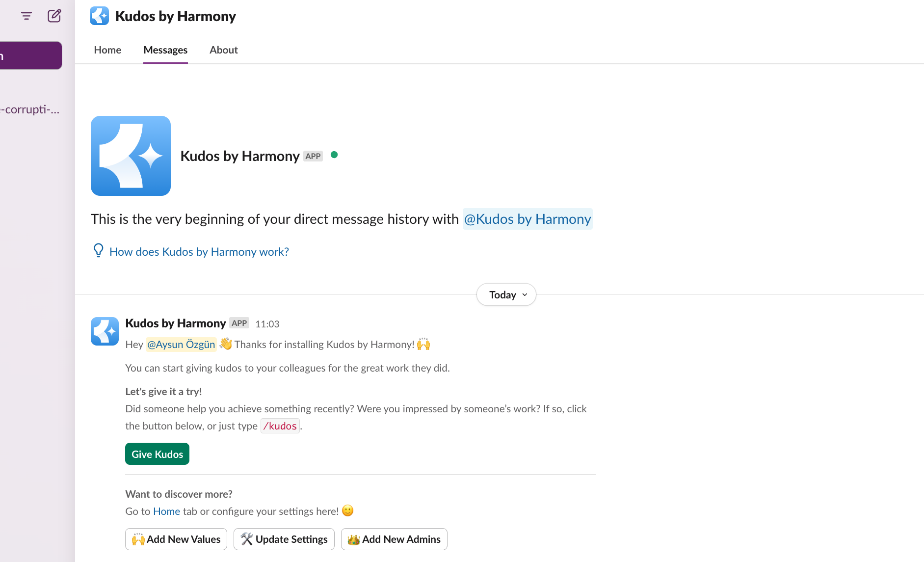
Task: Click the Add New Values button
Action: point(176,539)
